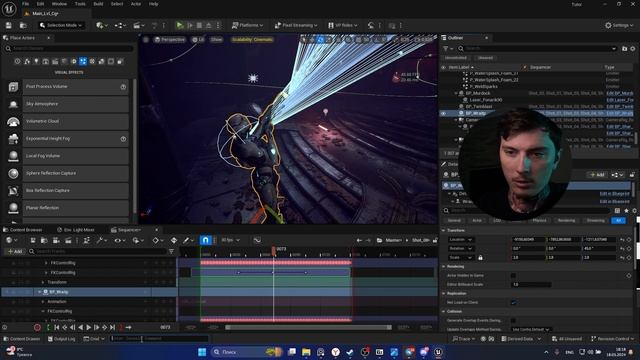Switch to the Env. Light Mixer tab
The width and height of the screenshot is (640, 360).
(x=76, y=230)
